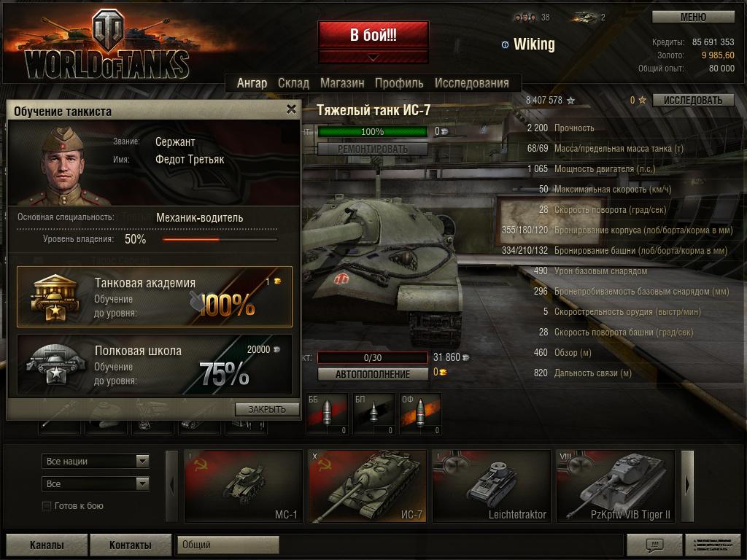Click the ЗАКРЫТЬ button

267,409
